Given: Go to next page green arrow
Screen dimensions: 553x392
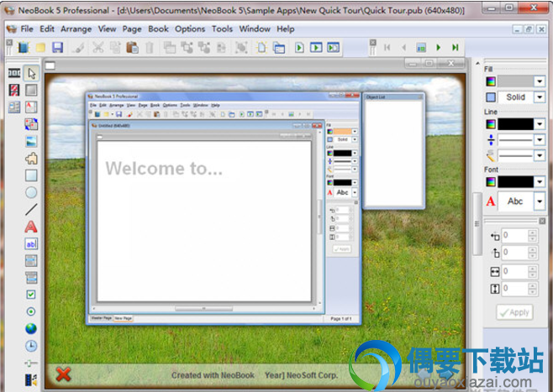Looking at the screenshot, I should coord(439,47).
